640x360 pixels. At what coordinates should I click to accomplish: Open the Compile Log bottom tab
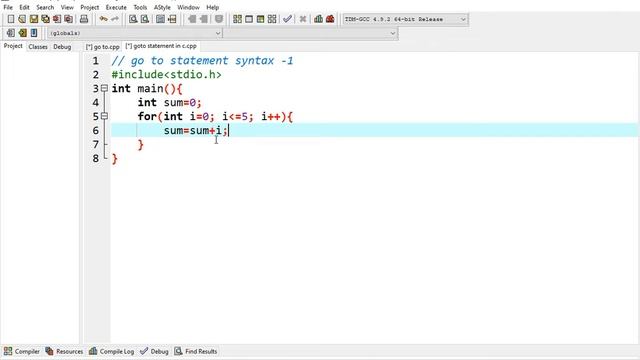tap(111, 351)
